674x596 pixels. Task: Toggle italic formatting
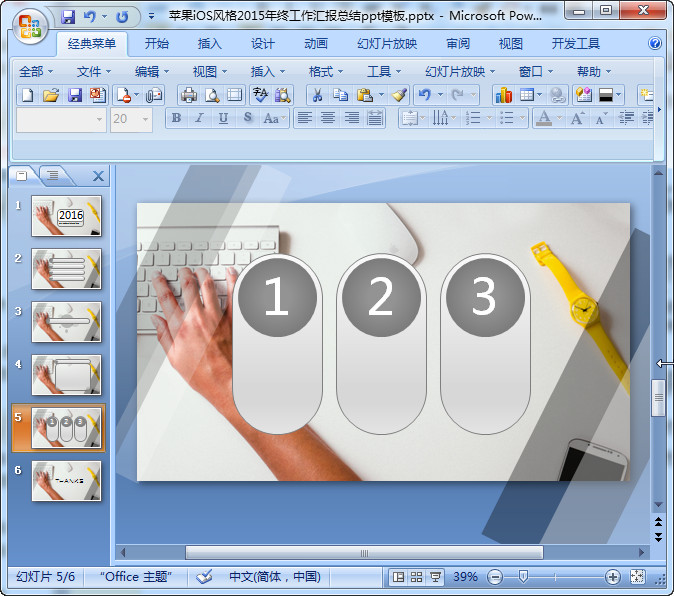click(x=199, y=118)
